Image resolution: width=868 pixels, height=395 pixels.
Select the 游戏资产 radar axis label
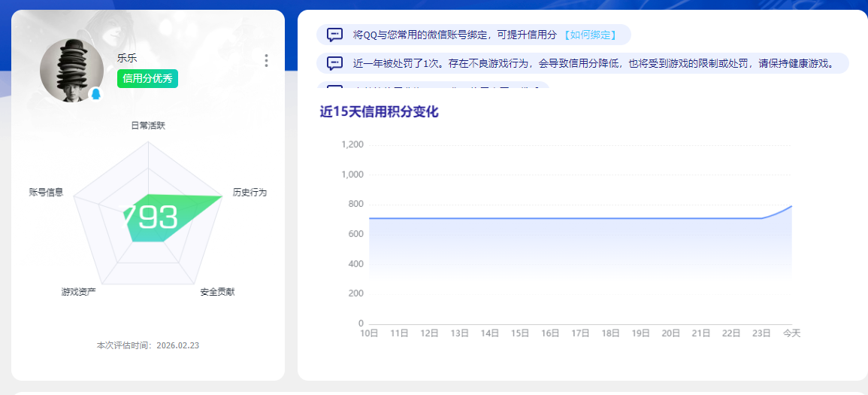(79, 291)
